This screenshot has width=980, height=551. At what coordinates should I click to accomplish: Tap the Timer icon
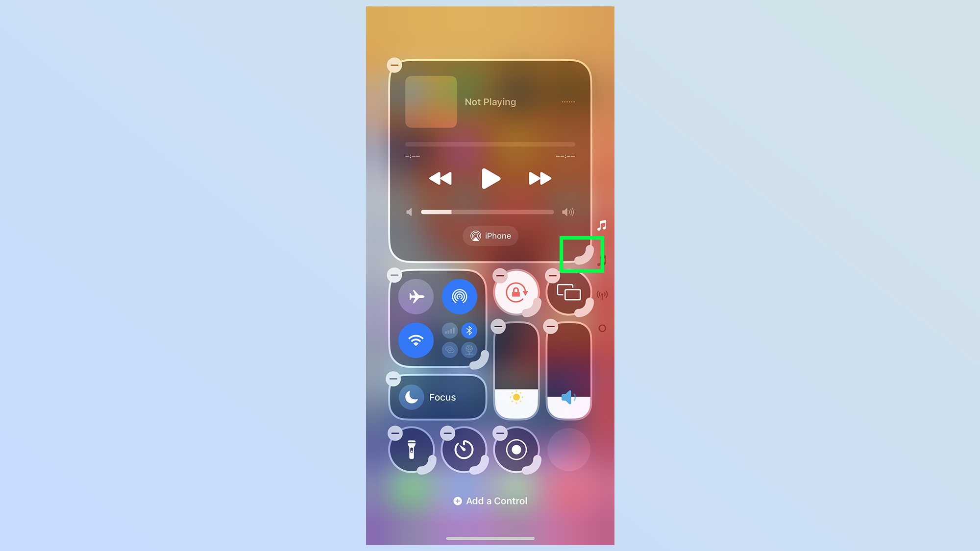click(x=464, y=450)
